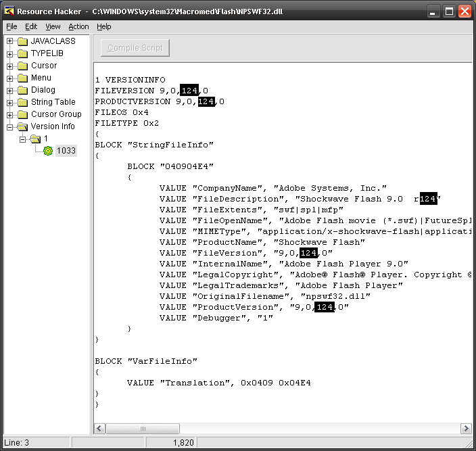Click the horizontal scrollbar left arrow
The height and width of the screenshot is (451, 476).
[99, 429]
